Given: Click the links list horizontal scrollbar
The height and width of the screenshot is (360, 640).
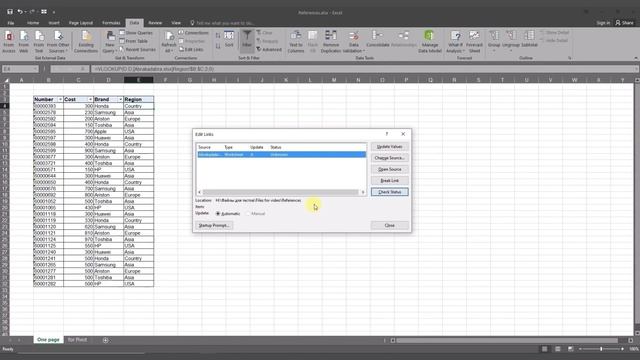Looking at the screenshot, I should coord(281,192).
